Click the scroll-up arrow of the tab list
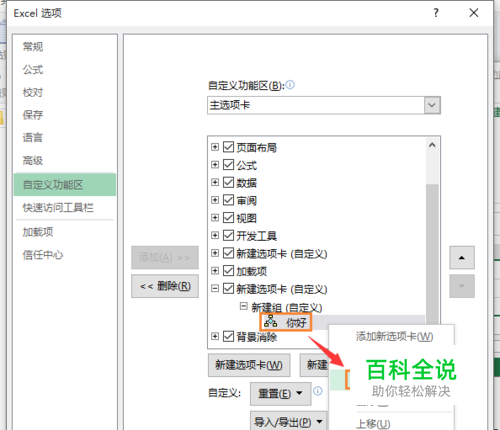The height and width of the screenshot is (430, 500). click(432, 145)
